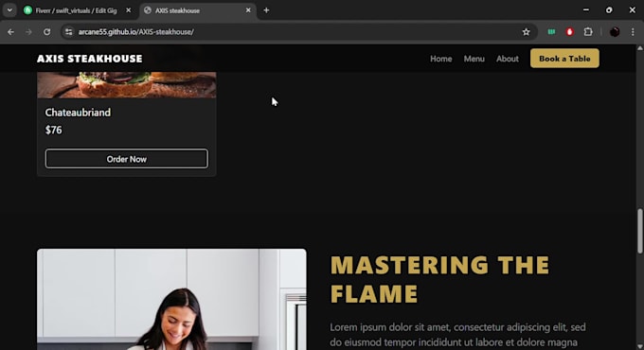Go to Home in the navigation
644x350 pixels.
pos(441,59)
